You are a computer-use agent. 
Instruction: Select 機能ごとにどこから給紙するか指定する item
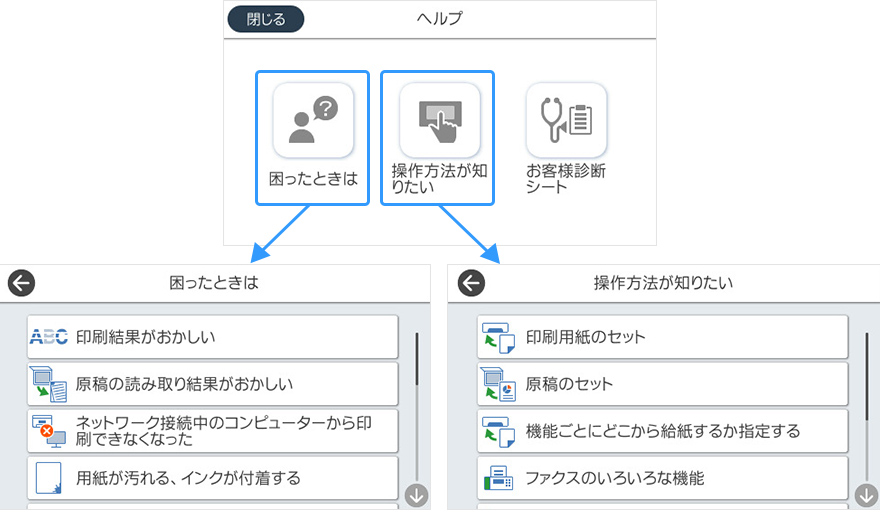pyautogui.click(x=662, y=431)
